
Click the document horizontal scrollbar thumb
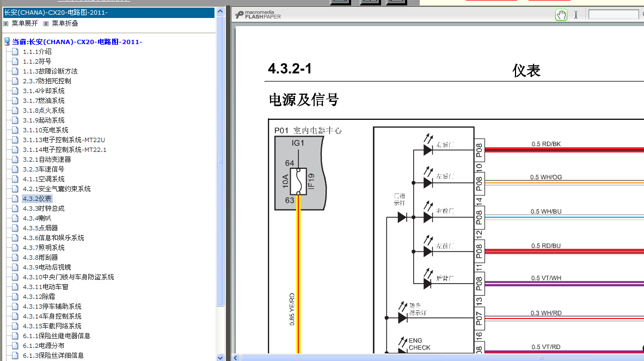click(x=442, y=358)
